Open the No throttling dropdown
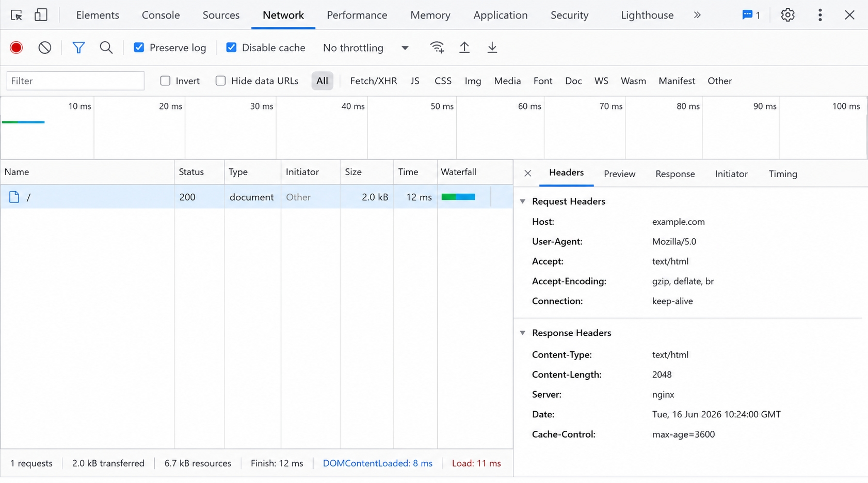This screenshot has height=483, width=868. pos(366,48)
